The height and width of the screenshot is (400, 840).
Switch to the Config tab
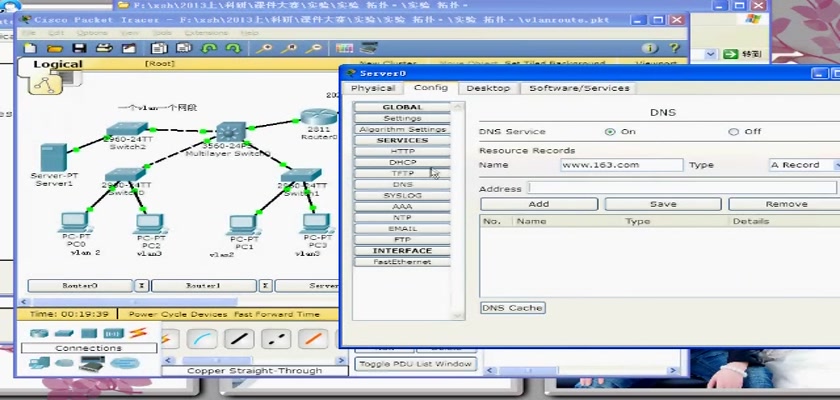point(431,88)
